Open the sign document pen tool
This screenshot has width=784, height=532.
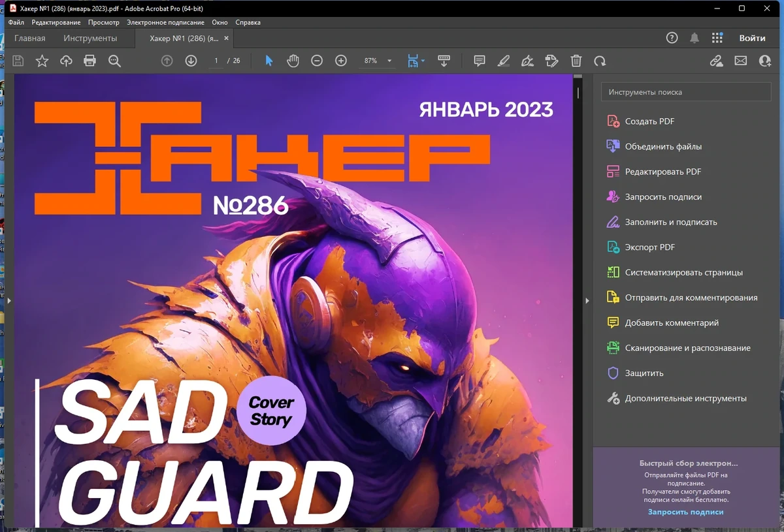[x=527, y=61]
